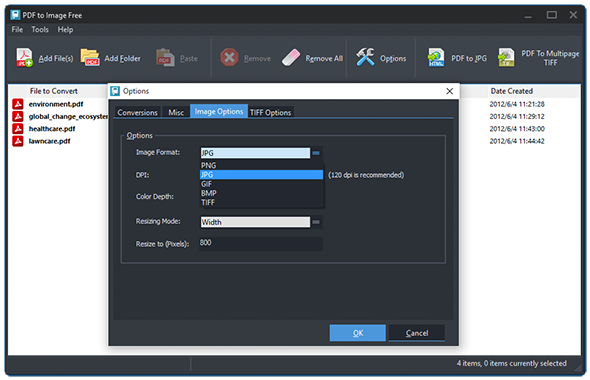
Task: Switch to the Conversions tab
Action: 137,112
